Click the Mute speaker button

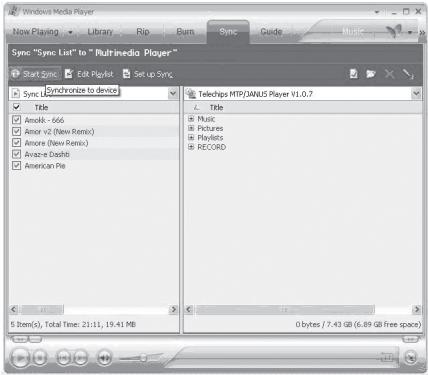(104, 358)
